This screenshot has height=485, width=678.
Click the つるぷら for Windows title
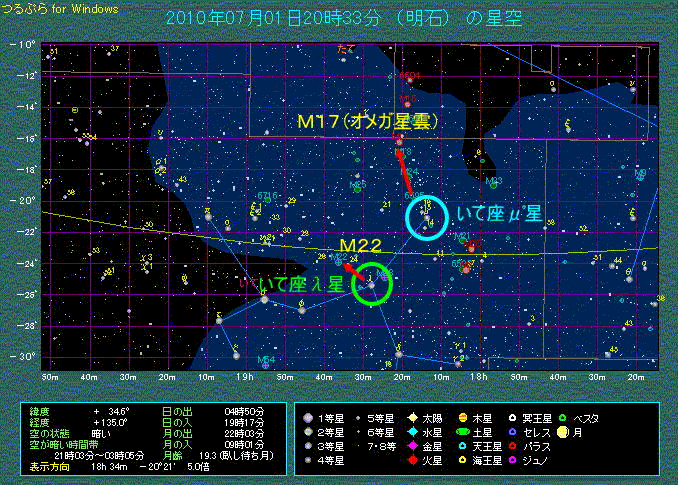[x=59, y=9]
